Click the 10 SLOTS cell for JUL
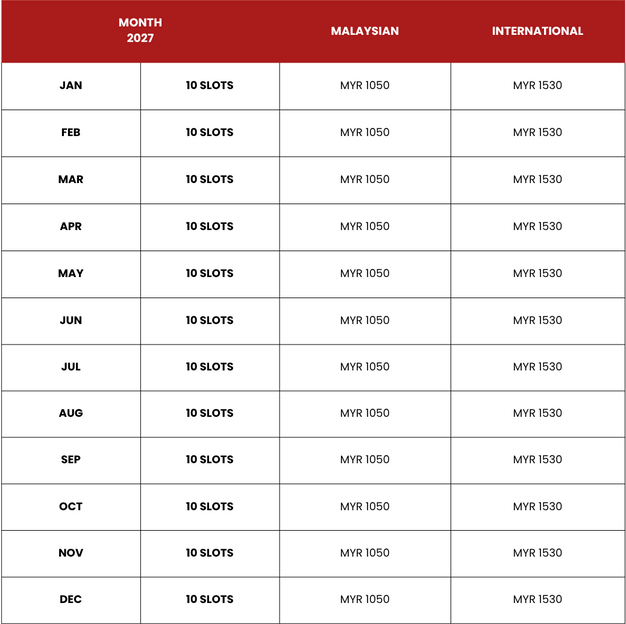 [210, 367]
